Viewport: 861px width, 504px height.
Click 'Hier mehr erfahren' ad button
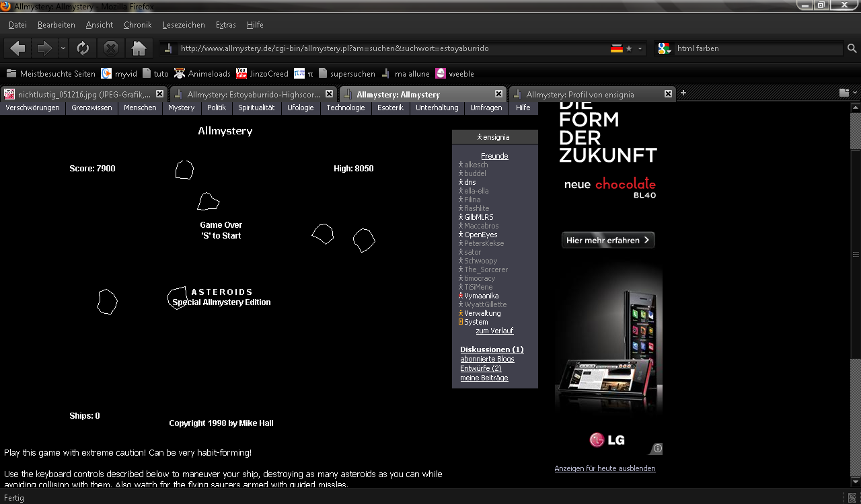coord(609,240)
